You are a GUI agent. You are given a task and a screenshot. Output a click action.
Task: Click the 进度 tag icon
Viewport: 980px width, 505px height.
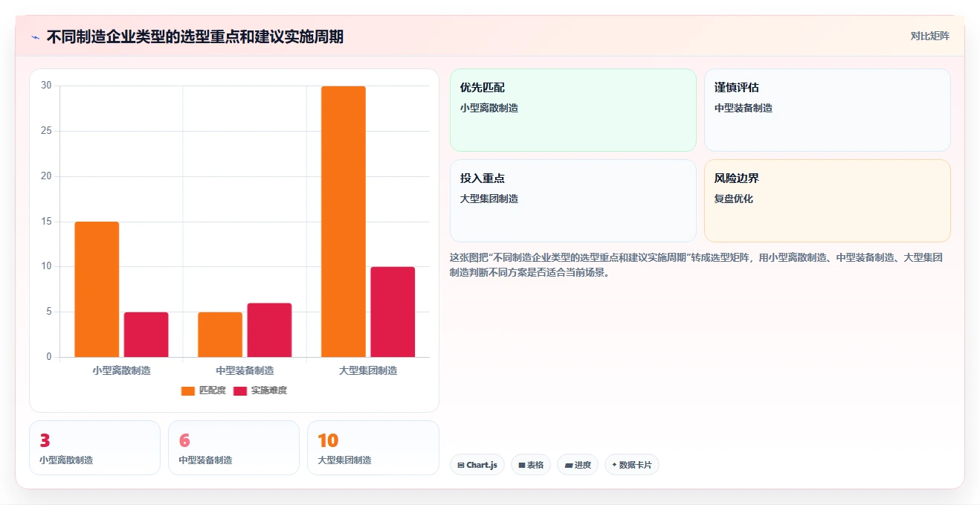[569, 466]
